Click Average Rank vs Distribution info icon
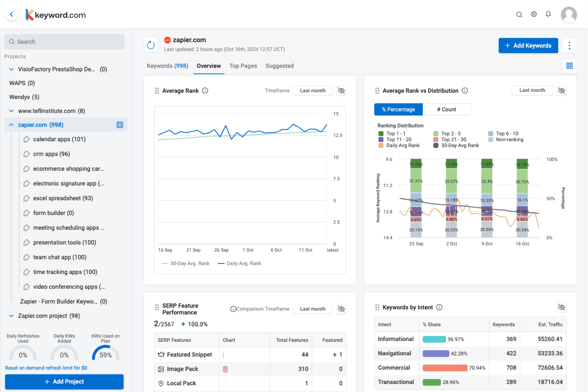 tap(465, 91)
